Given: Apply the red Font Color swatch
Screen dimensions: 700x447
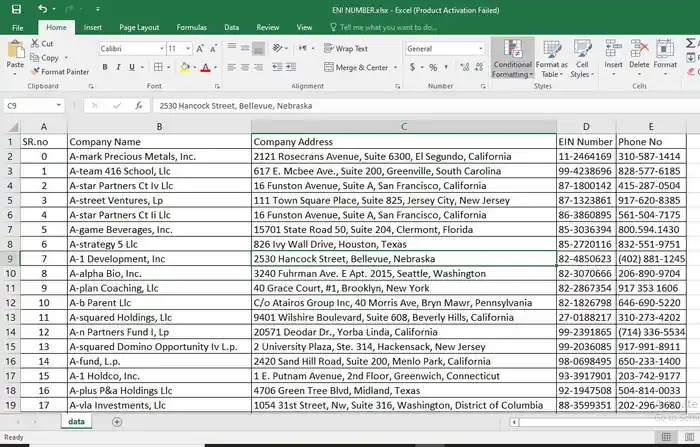Looking at the screenshot, I should pos(205,67).
